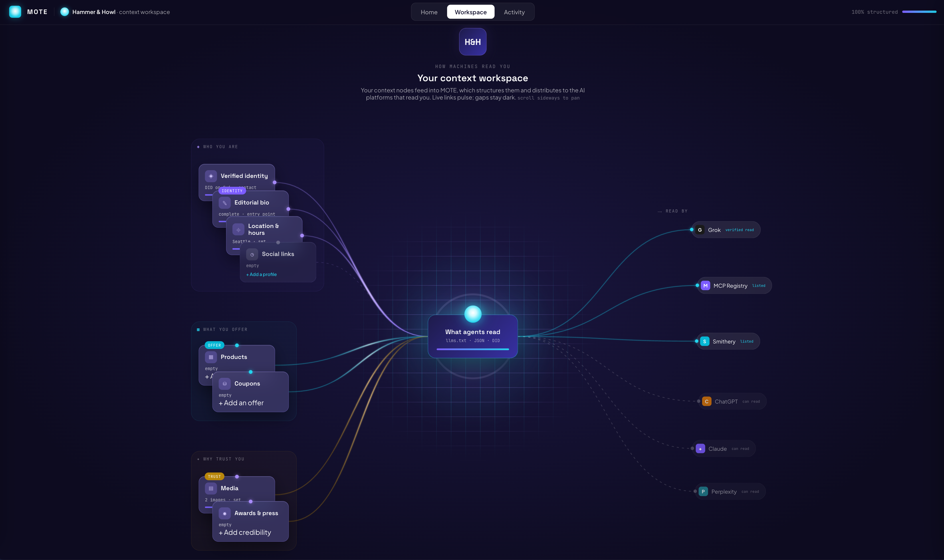Click the Media image icon
The height and width of the screenshot is (560, 944).
tap(211, 488)
